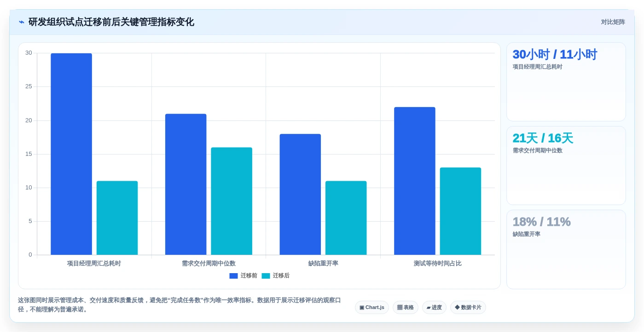Click the 21天 / 16天 card value
644x332 pixels.
(543, 138)
